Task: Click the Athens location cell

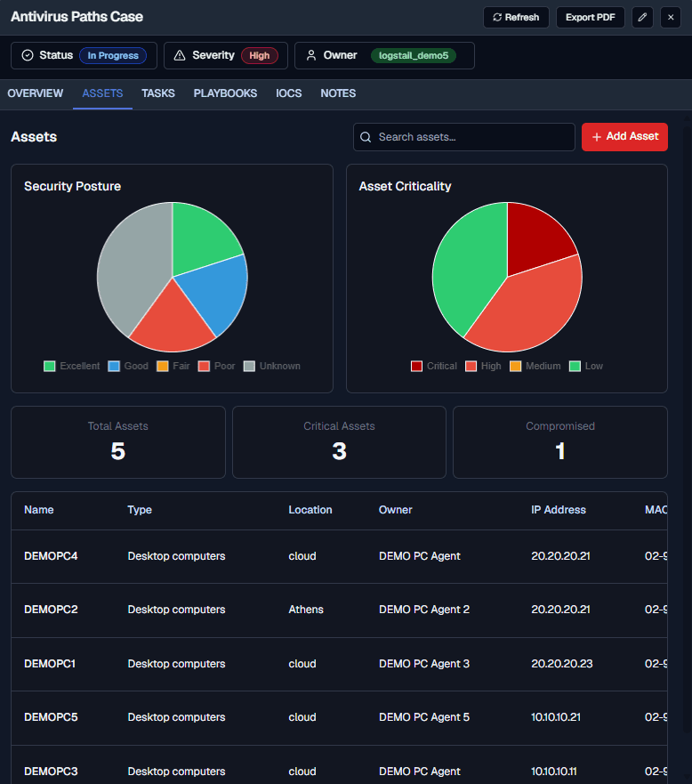Action: (306, 610)
